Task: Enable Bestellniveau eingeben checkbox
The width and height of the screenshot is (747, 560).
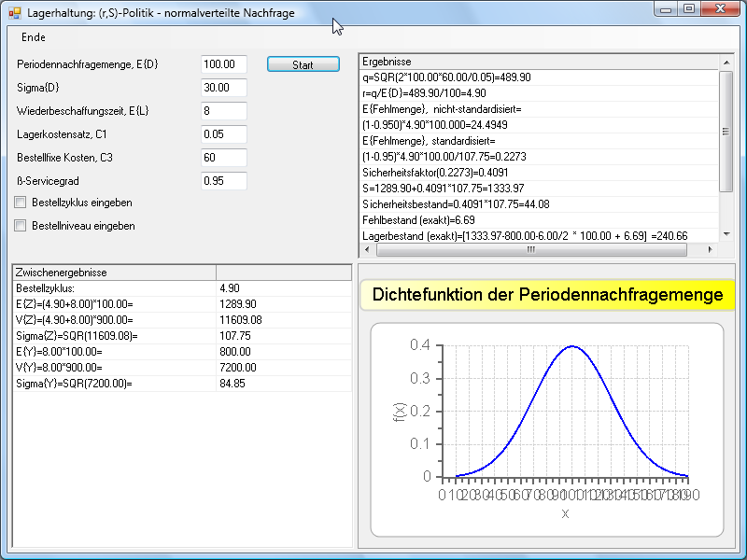Action: [x=21, y=226]
